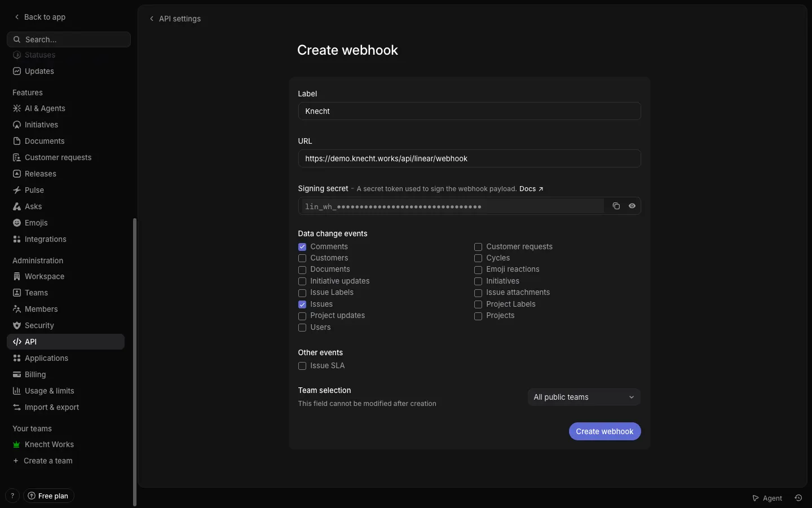
Task: Open sidebar Customer requests settings
Action: [x=65, y=157]
